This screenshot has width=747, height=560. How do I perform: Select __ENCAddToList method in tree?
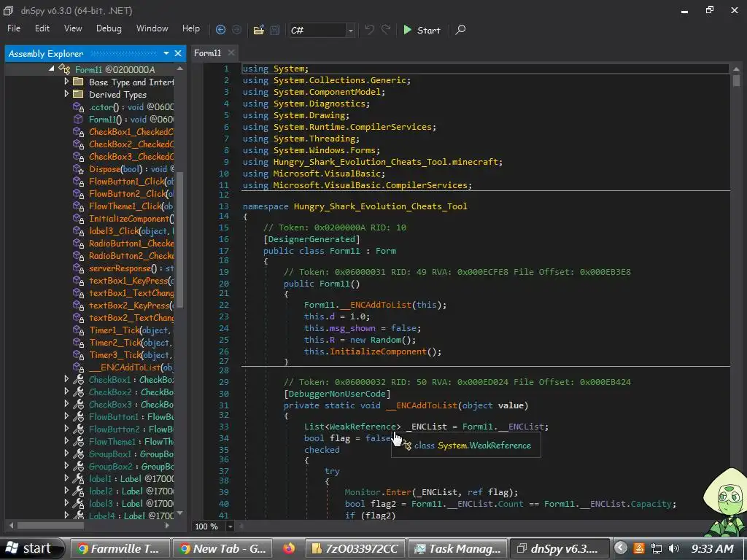131,367
